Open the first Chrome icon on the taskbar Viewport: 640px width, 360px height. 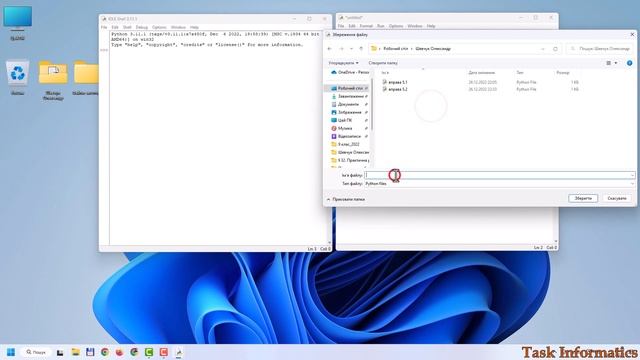(x=104, y=352)
